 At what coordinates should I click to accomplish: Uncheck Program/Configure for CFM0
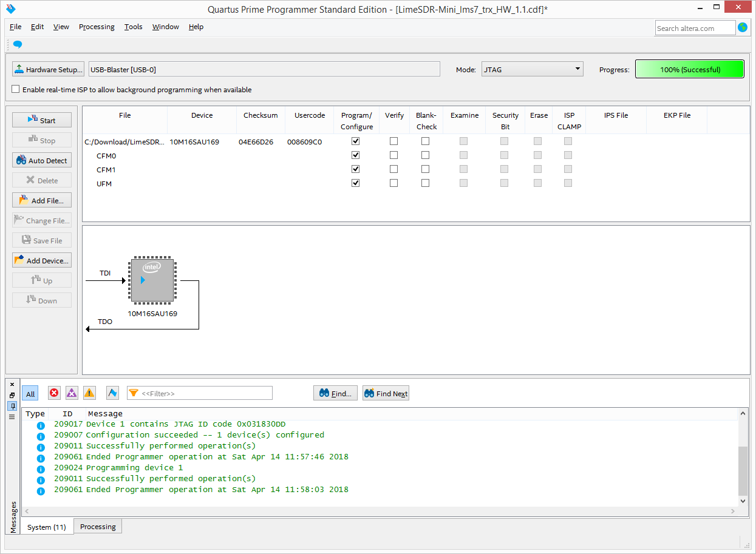point(356,155)
